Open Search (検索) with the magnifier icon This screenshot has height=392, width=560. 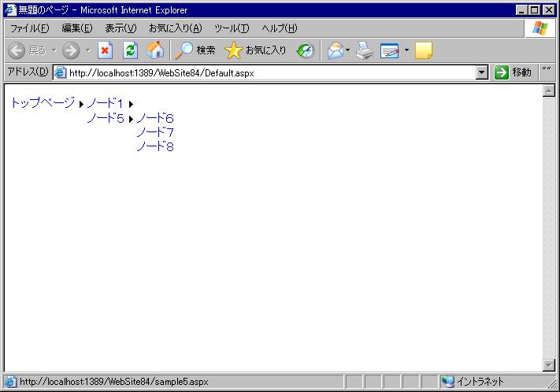point(195,50)
